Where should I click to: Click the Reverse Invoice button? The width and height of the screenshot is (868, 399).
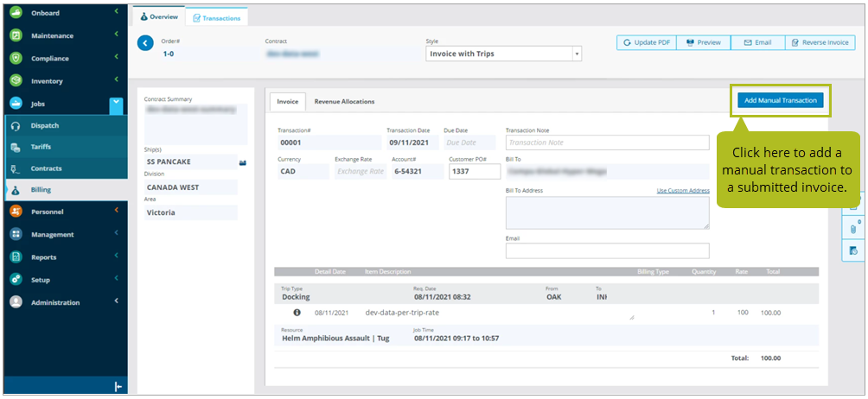820,42
